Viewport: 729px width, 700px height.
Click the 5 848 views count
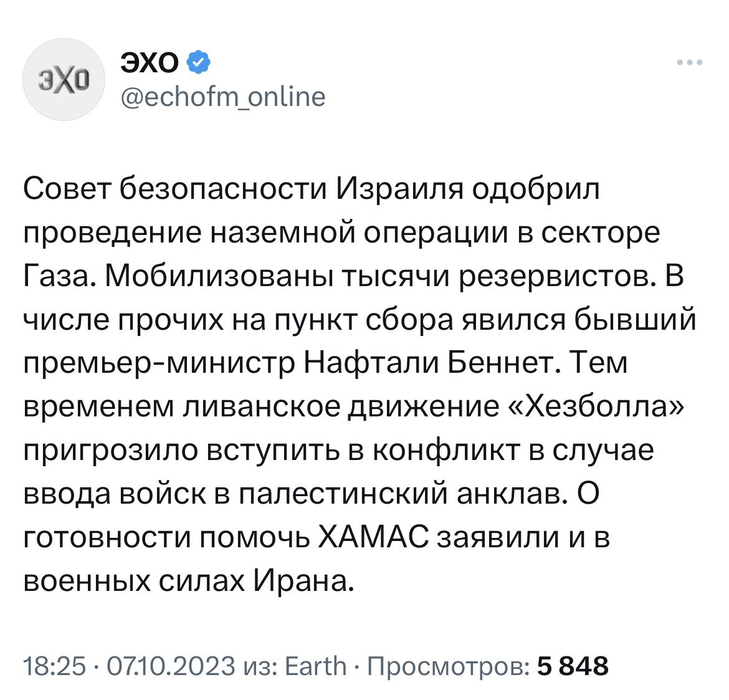(x=573, y=666)
